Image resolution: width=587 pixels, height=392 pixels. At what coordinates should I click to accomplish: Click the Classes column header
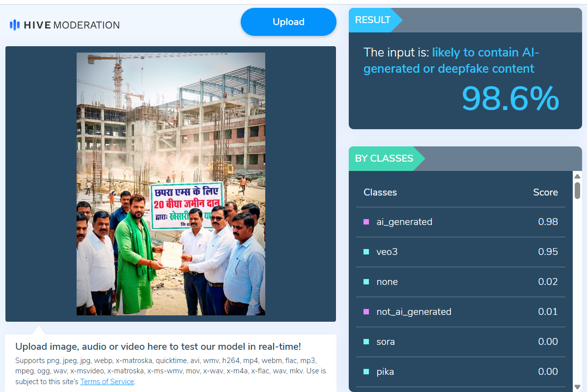(x=380, y=193)
